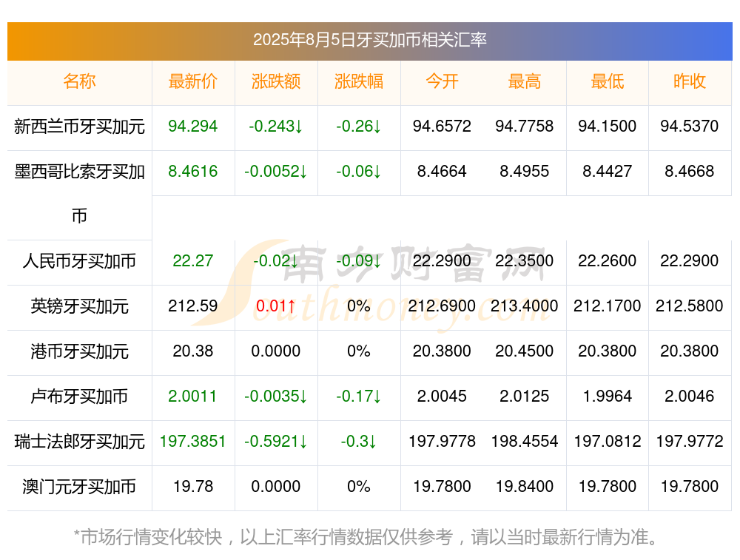This screenshot has height=560, width=740.
Task: Click the latest price 212.59
Action: (192, 306)
